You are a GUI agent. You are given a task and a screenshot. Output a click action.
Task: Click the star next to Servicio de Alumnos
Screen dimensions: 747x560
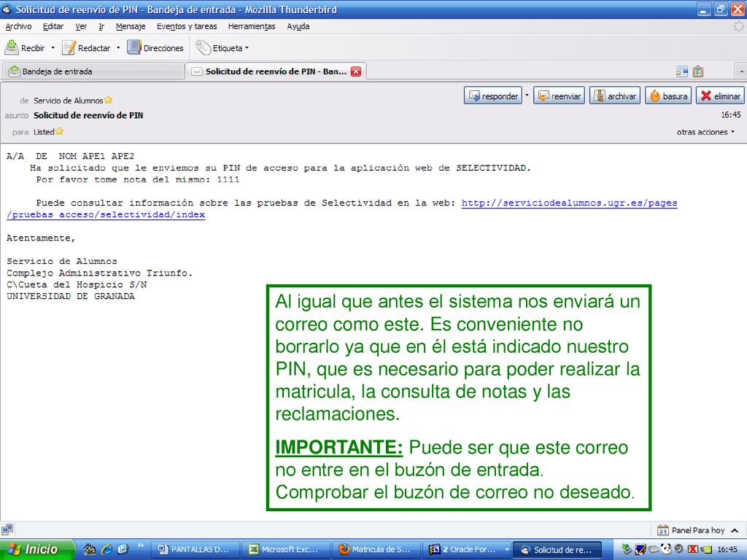tap(109, 100)
